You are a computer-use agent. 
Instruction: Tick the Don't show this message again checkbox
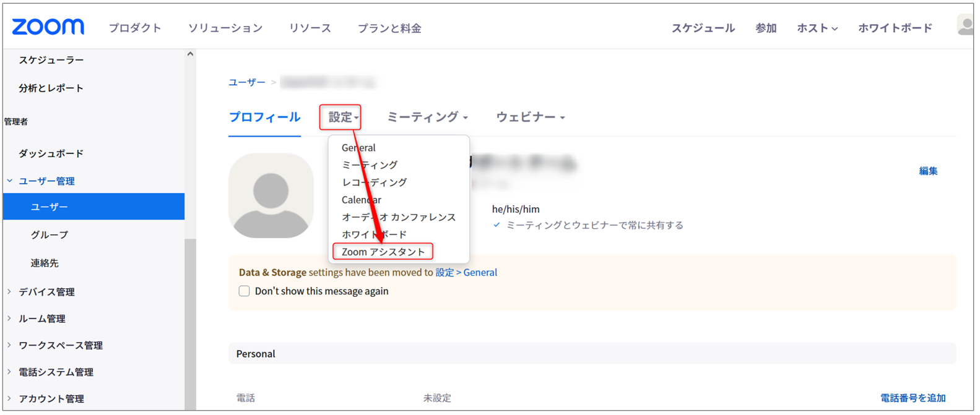pyautogui.click(x=245, y=291)
